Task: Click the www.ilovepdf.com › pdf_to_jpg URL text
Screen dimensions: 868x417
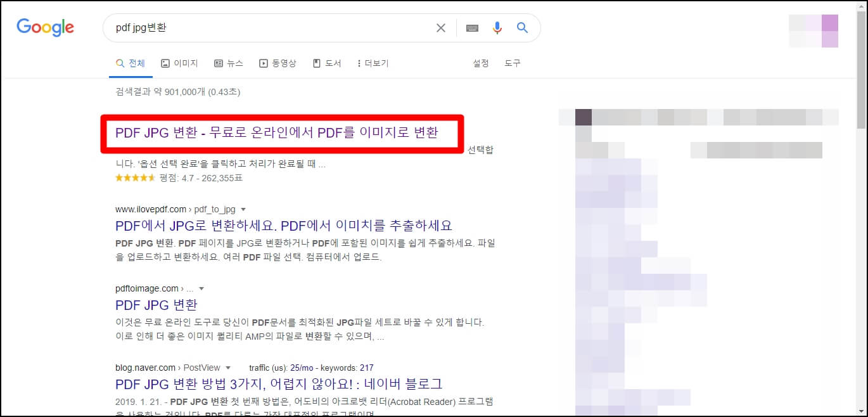Action: [175, 209]
